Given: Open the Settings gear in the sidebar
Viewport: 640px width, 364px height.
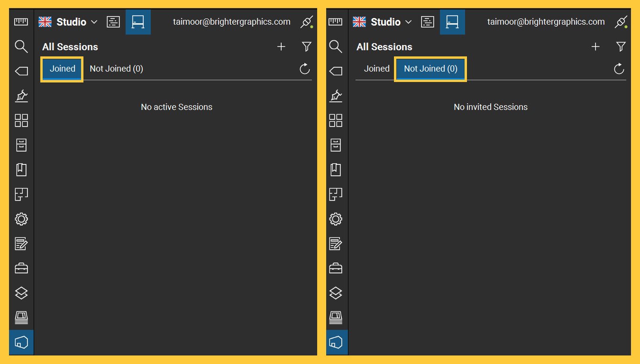Looking at the screenshot, I should (21, 219).
